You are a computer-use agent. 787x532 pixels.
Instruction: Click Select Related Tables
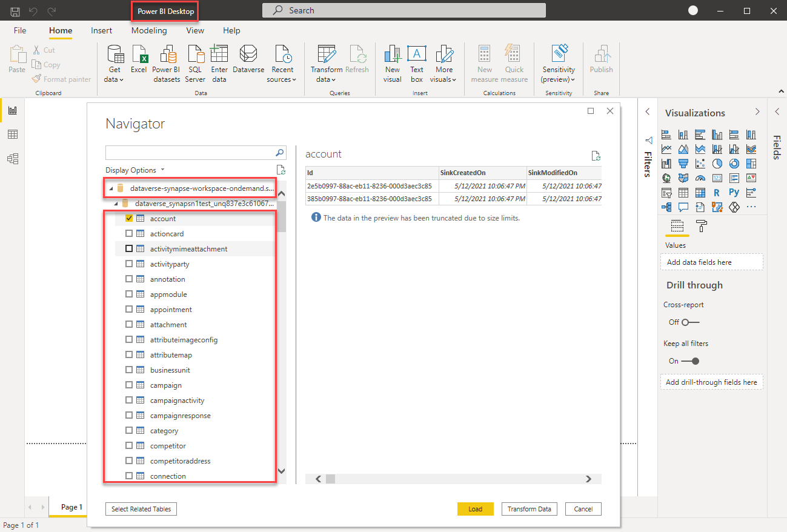point(141,509)
